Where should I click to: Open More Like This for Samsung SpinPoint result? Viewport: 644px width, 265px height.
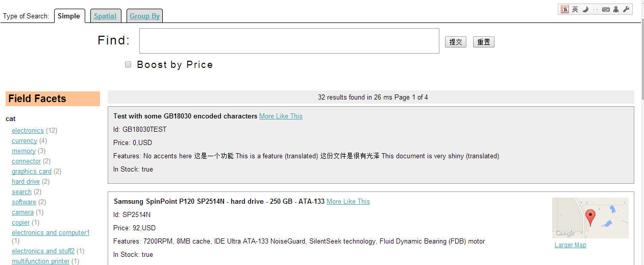pos(348,201)
